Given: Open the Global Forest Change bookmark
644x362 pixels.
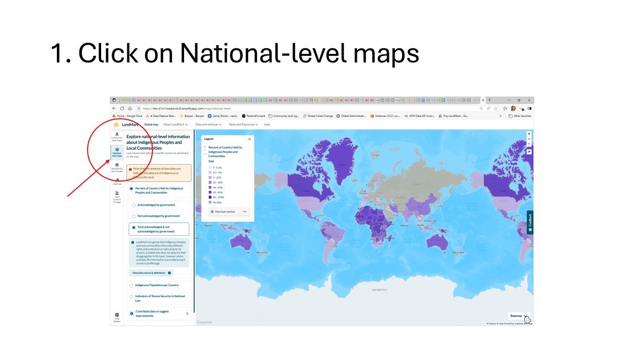Looking at the screenshot, I should (x=317, y=116).
